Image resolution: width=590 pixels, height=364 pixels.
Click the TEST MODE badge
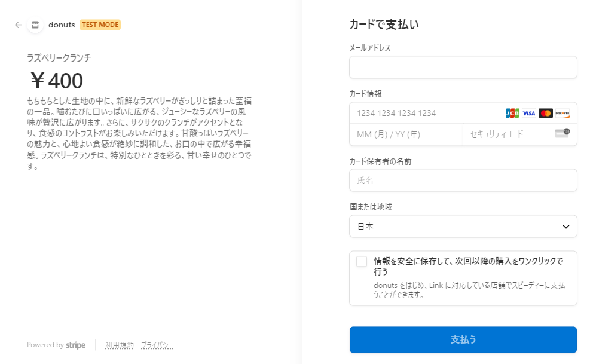click(x=100, y=25)
